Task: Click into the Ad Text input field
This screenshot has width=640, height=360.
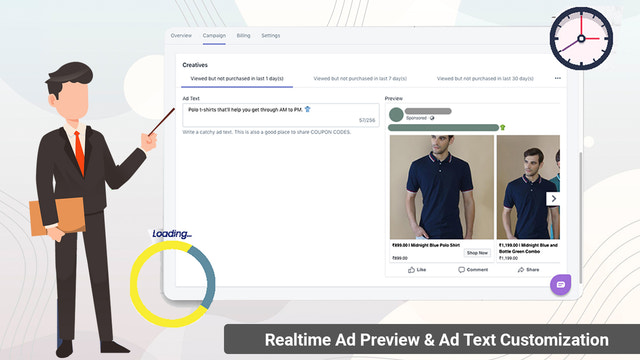Action: [x=281, y=115]
